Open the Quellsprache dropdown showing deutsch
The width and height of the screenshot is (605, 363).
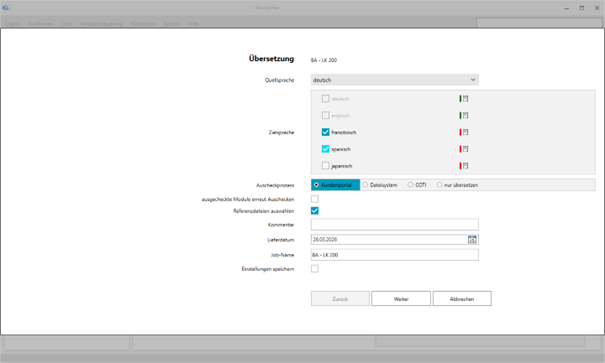point(395,80)
